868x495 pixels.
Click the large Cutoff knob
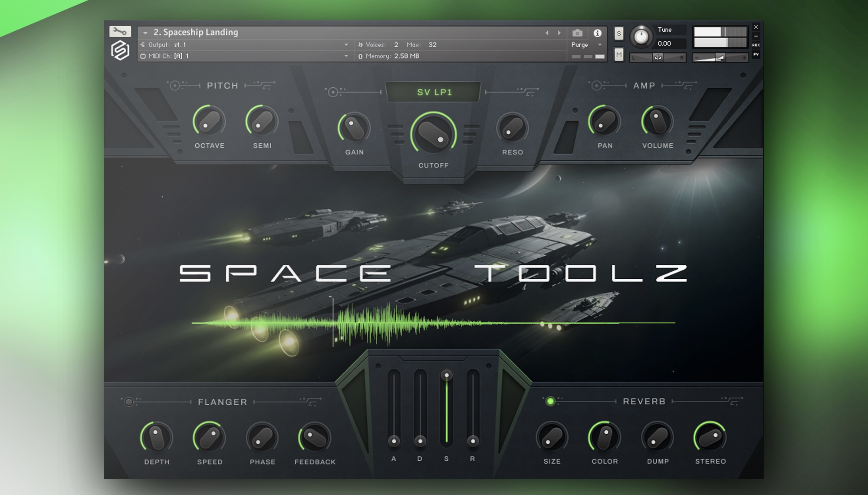(434, 133)
